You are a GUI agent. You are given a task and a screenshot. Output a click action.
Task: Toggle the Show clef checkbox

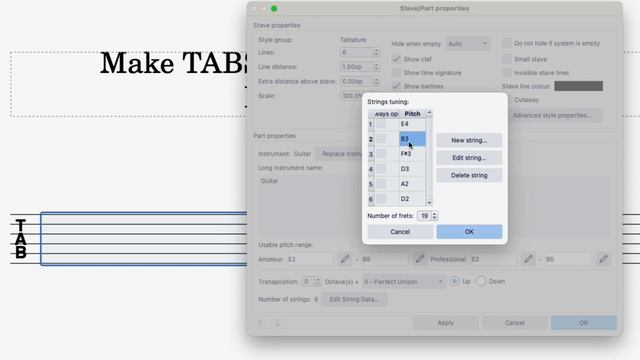click(x=396, y=59)
